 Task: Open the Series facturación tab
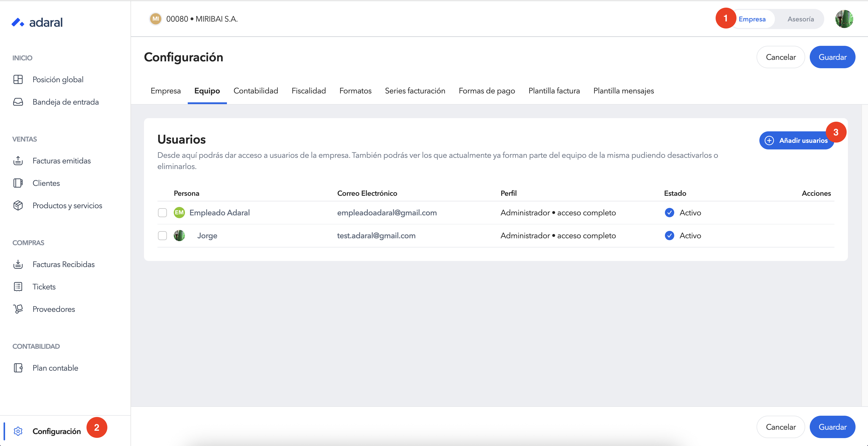tap(415, 91)
